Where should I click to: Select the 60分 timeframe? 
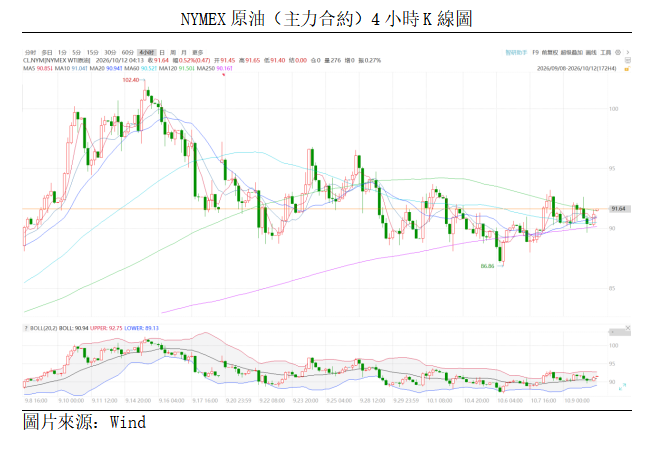pos(127,53)
